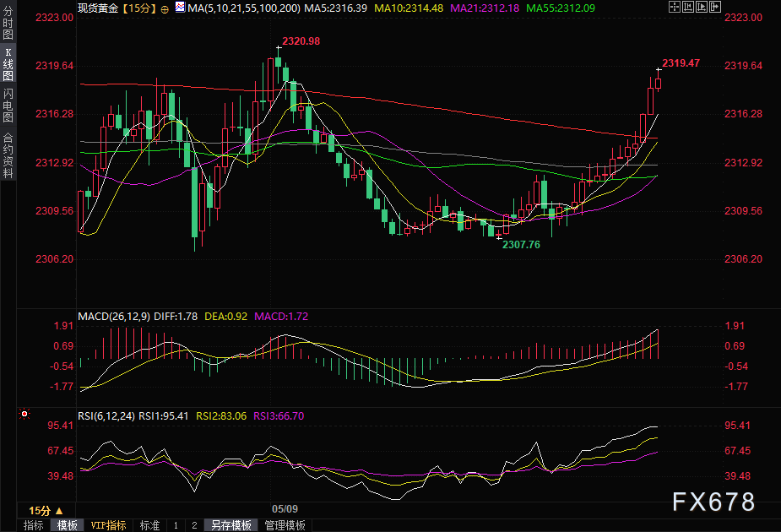
Task: Open the VIP指标 tab
Action: (108, 525)
